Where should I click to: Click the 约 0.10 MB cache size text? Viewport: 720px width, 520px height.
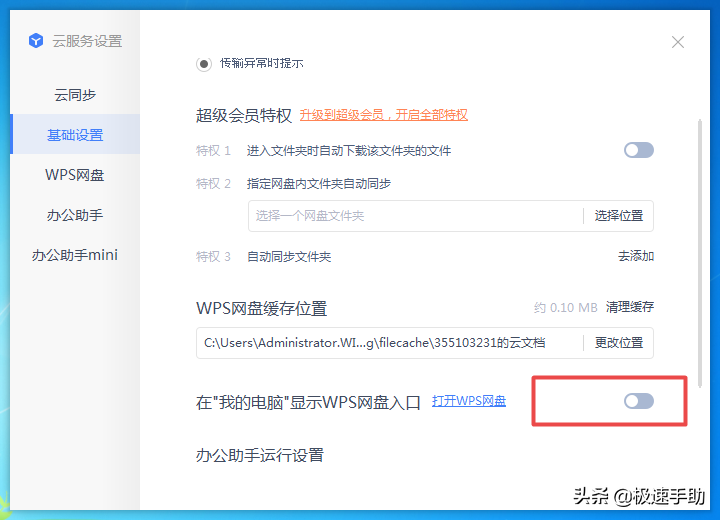click(565, 307)
